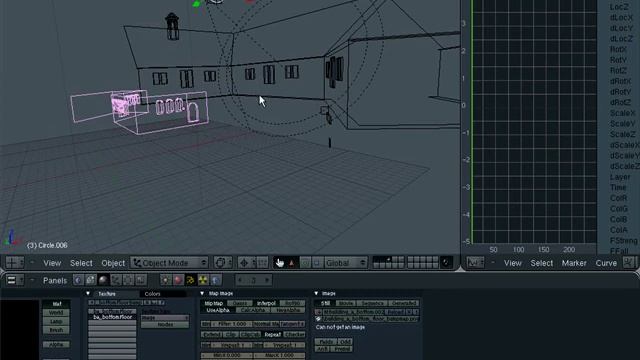Open Radiosity buttons yellow icon
The image size is (640, 360).
tap(203, 280)
